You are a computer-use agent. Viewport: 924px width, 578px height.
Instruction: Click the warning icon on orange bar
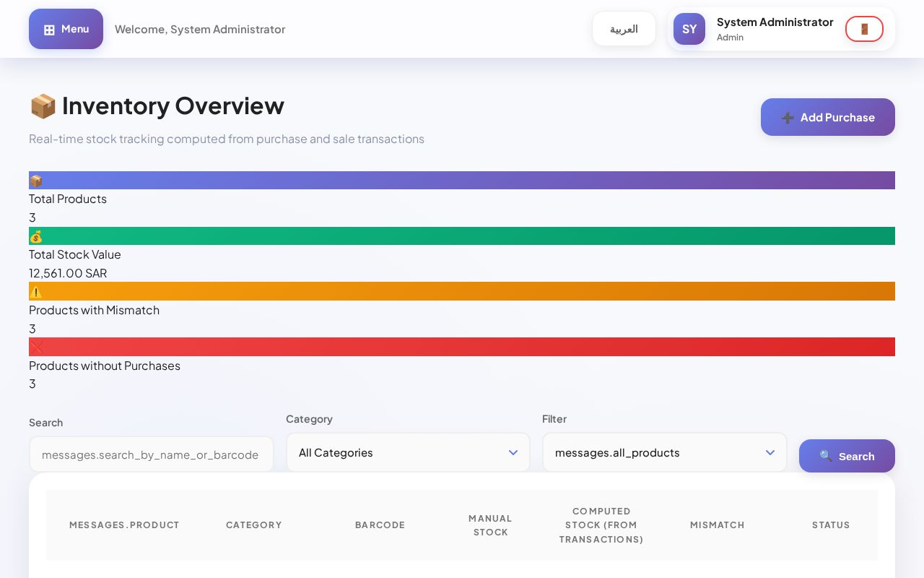[x=36, y=292]
